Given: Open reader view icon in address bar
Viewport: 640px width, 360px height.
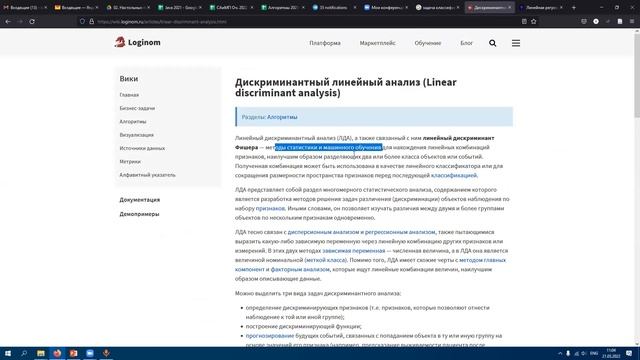Looking at the screenshot, I should [524, 21].
